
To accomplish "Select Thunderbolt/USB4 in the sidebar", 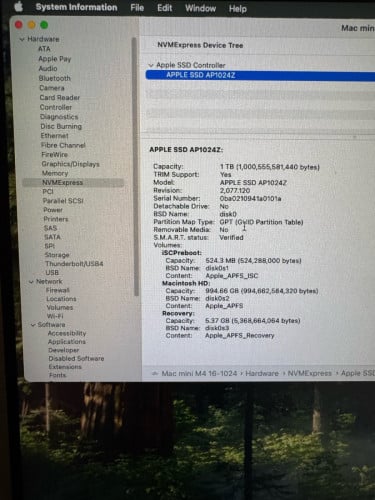I will pos(74,264).
